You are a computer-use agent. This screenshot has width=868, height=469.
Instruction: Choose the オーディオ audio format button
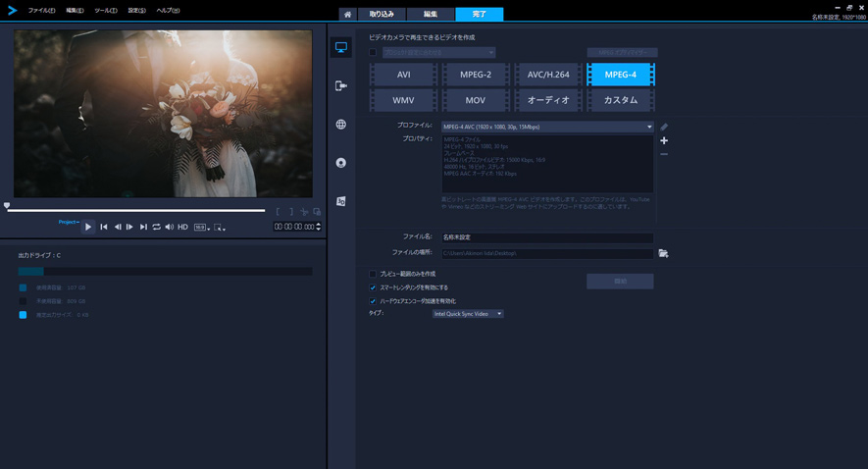[x=548, y=100]
